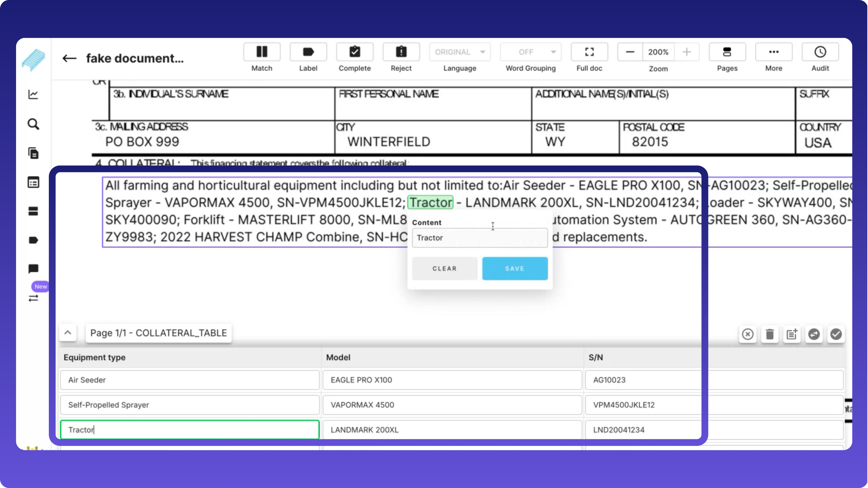Go back using the left arrow
The image size is (868, 488).
69,58
